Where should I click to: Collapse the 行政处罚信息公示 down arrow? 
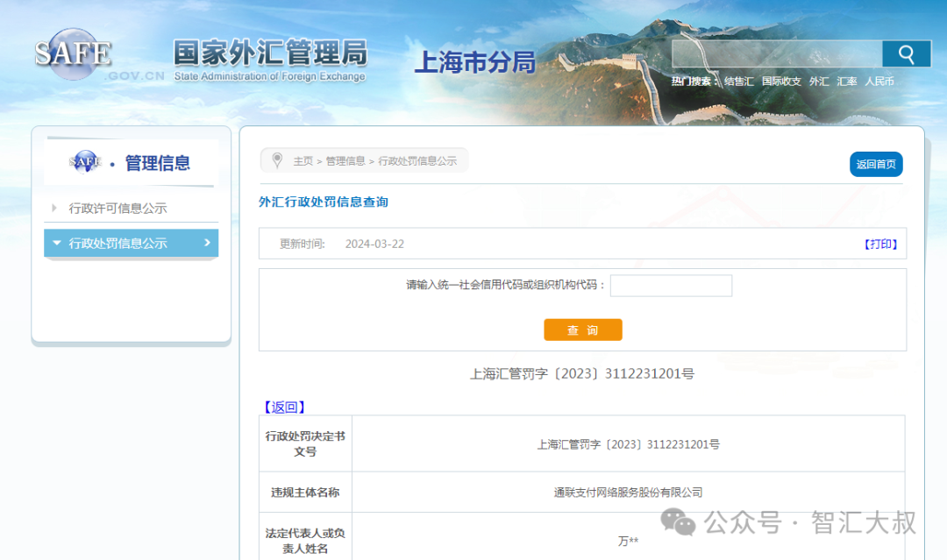[57, 243]
